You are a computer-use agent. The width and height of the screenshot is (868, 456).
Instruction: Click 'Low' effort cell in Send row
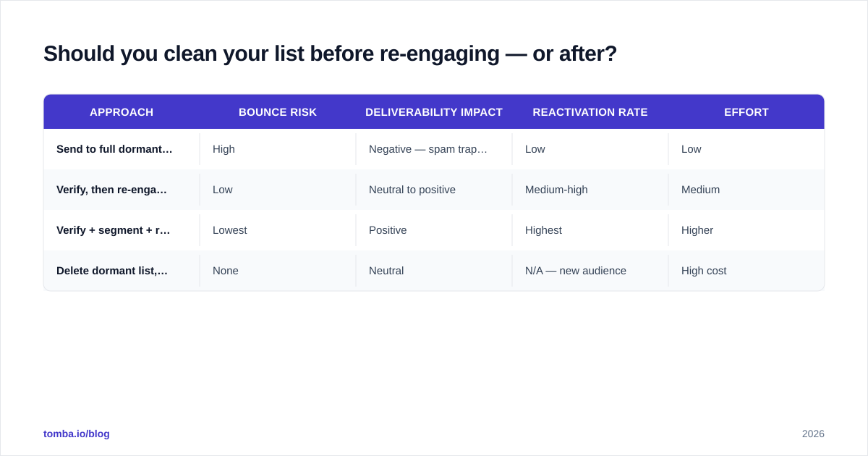click(x=746, y=149)
